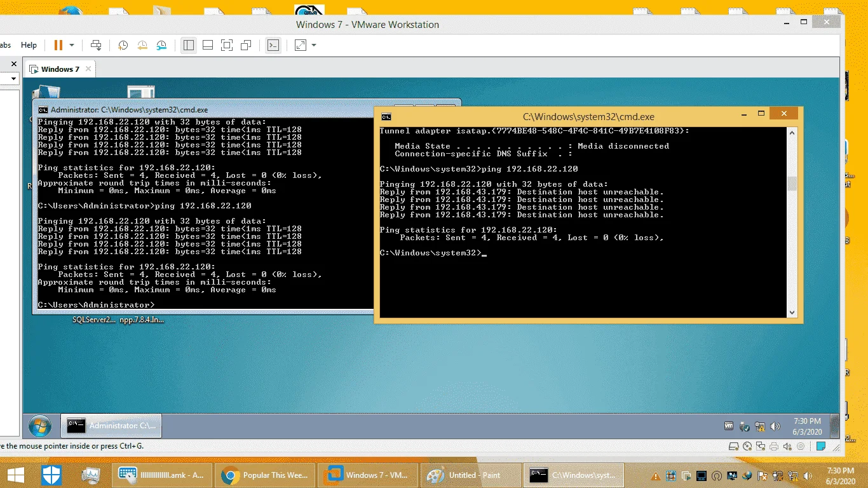Expand the library search dropdown arrow
Image resolution: width=868 pixels, height=488 pixels.
point(13,79)
